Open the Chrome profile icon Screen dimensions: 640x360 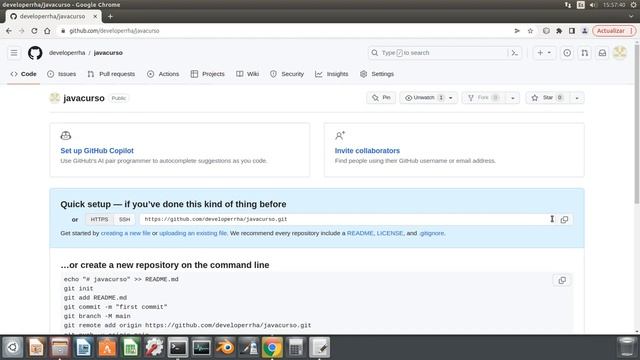coord(584,31)
